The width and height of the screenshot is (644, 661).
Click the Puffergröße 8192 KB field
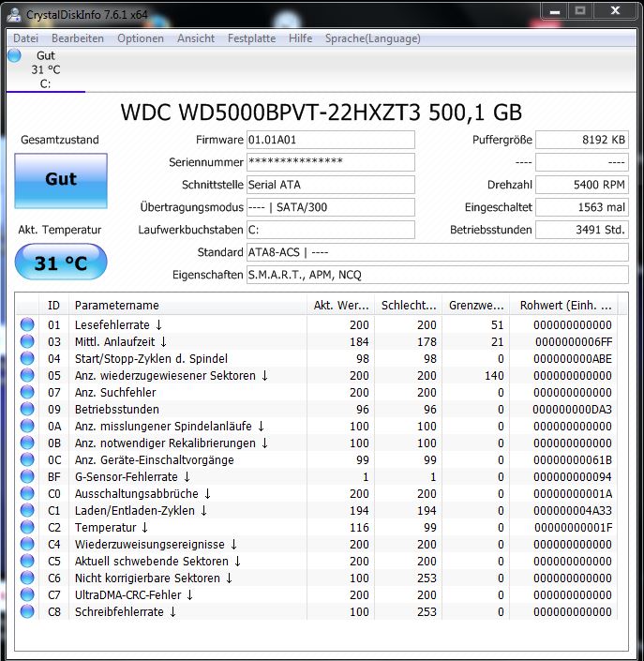pos(581,140)
